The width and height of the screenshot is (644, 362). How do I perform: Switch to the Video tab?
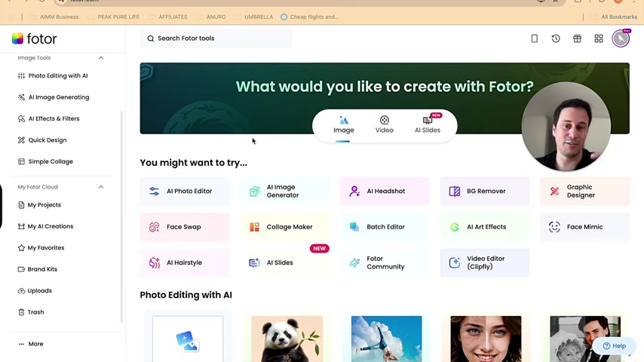coord(385,125)
